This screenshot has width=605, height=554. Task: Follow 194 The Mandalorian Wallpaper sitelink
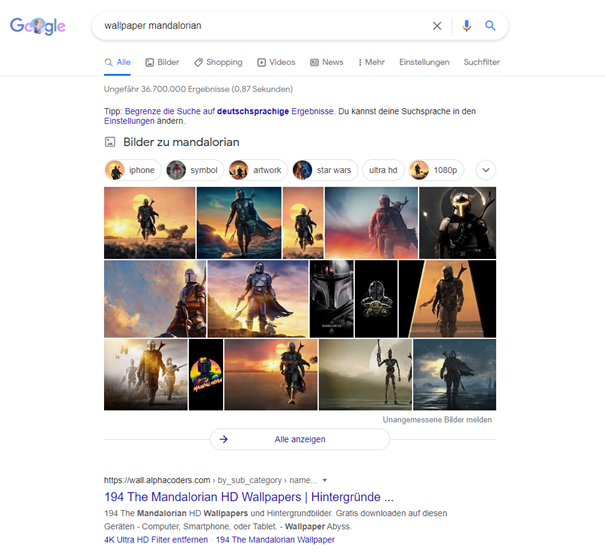[275, 540]
